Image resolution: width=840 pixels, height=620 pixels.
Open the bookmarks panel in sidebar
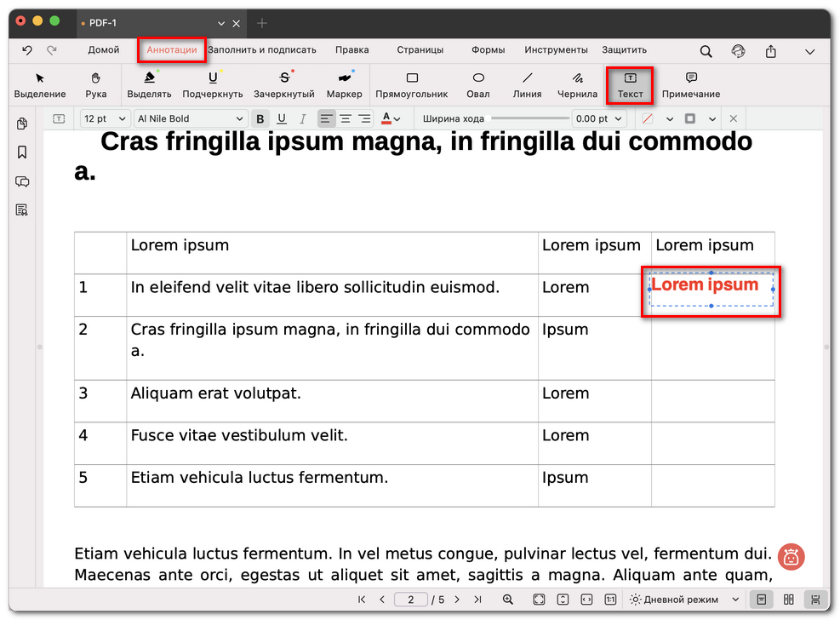pyautogui.click(x=22, y=152)
